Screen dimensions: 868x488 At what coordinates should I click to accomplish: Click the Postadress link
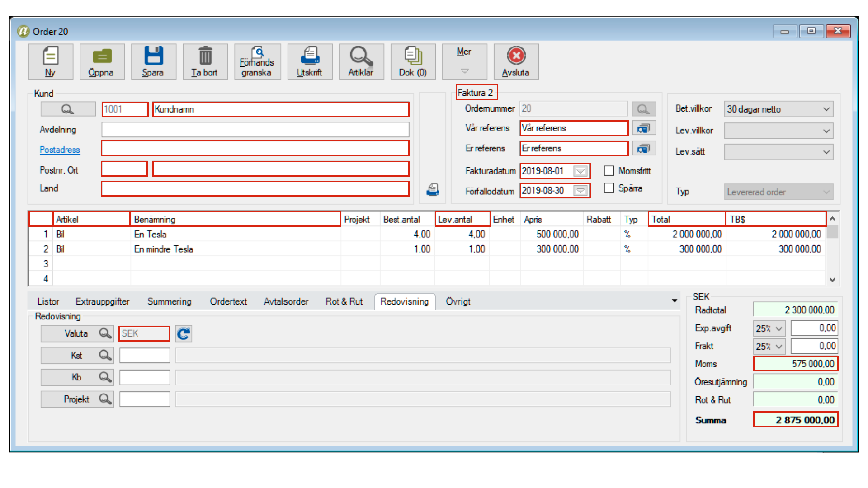[60, 150]
